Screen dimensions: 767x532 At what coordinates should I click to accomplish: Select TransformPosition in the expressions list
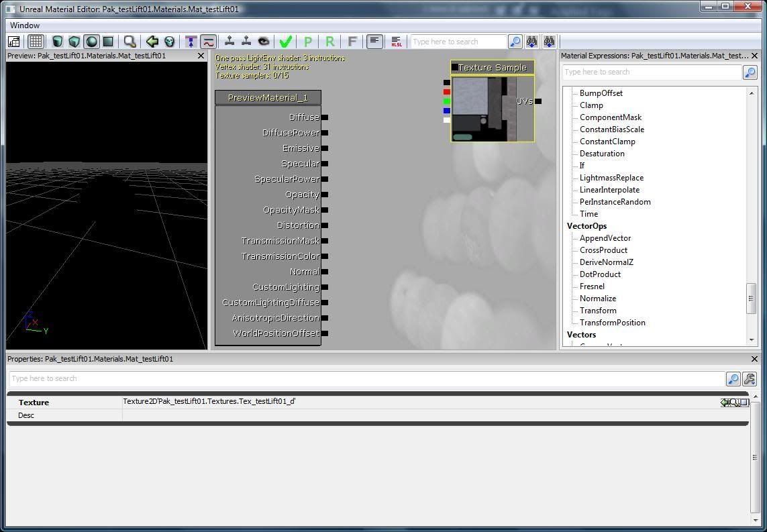(x=613, y=323)
